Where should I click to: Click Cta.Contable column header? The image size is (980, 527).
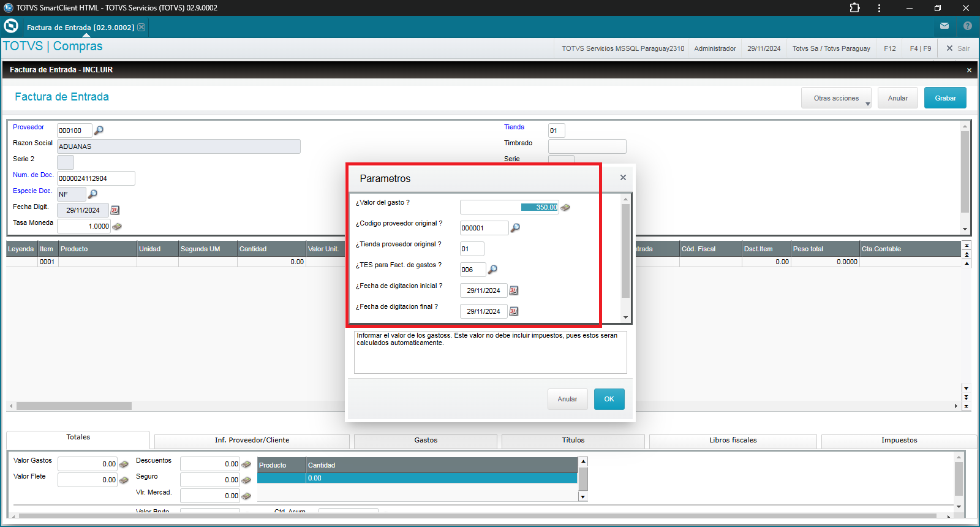coord(910,249)
